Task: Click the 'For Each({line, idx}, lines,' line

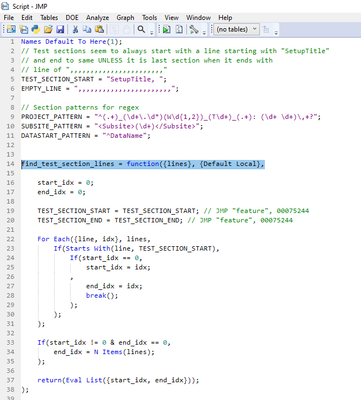Action: tap(94, 239)
